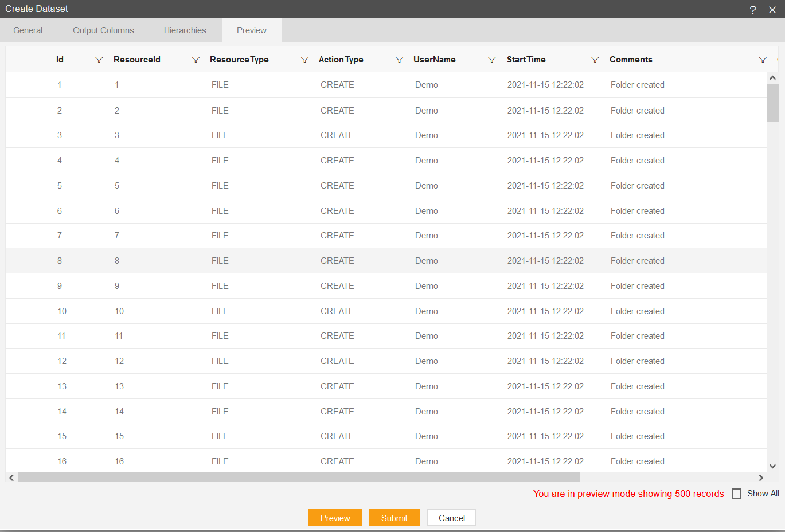Click the ResourceId cell with value 16

(x=119, y=461)
